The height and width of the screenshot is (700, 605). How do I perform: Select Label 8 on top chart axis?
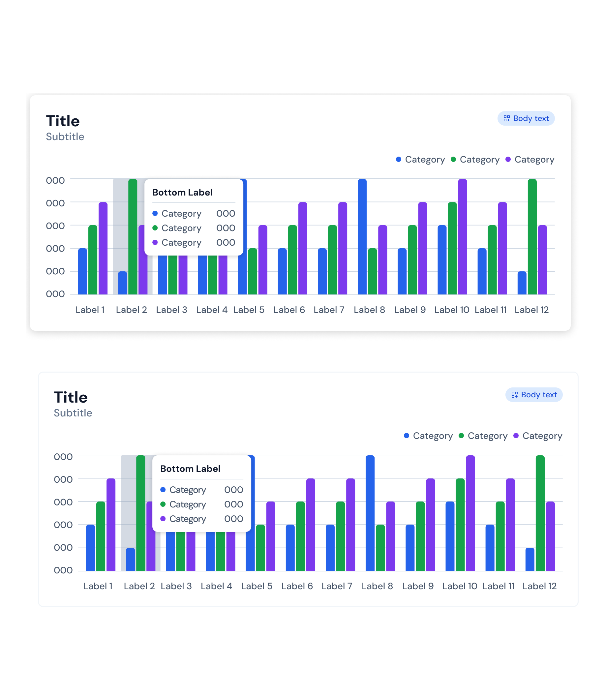(x=369, y=310)
